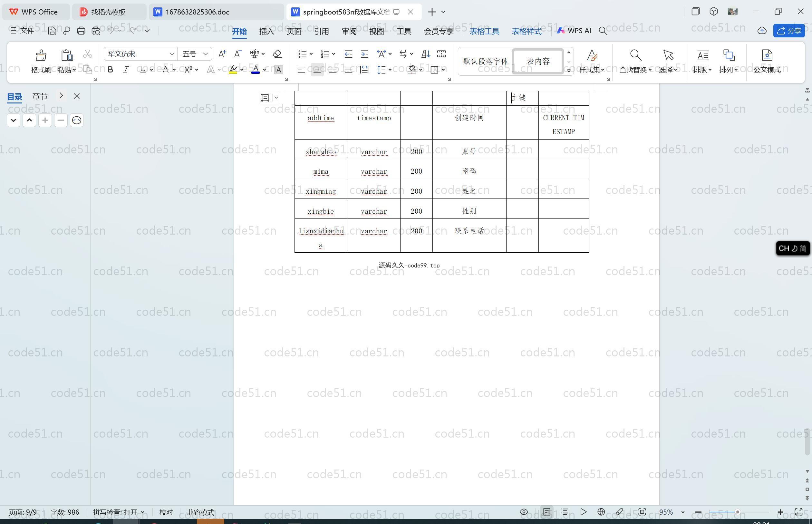Click the Official Document Mode icon

tap(767, 55)
